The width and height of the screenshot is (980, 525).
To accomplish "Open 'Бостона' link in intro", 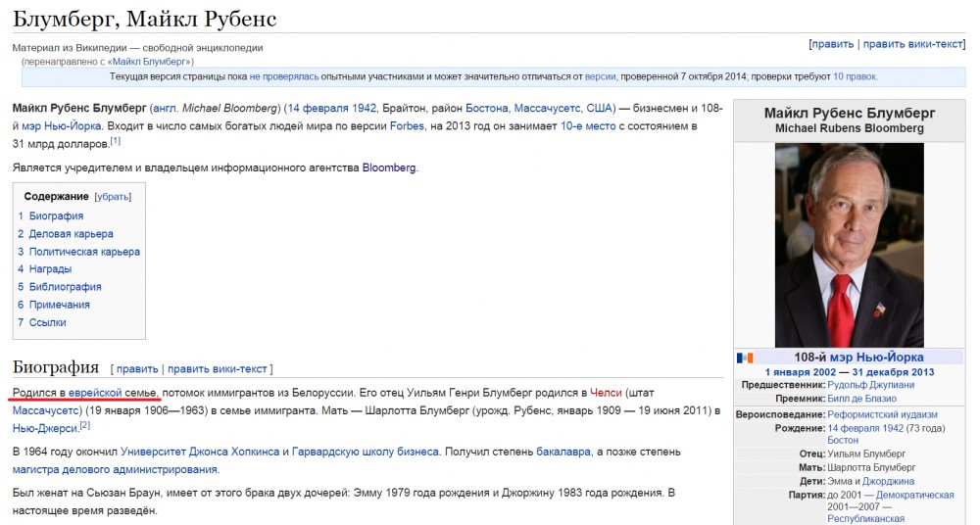I will pyautogui.click(x=486, y=108).
